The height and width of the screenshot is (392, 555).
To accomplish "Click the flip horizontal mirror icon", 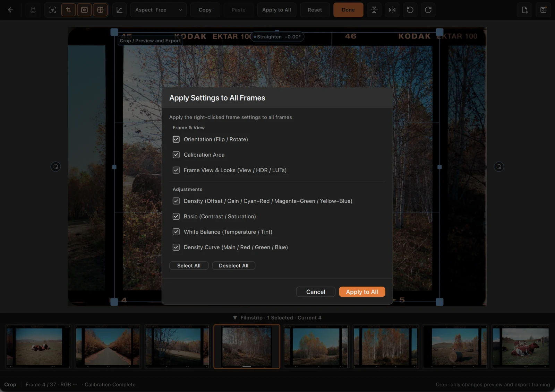I will coord(392,10).
